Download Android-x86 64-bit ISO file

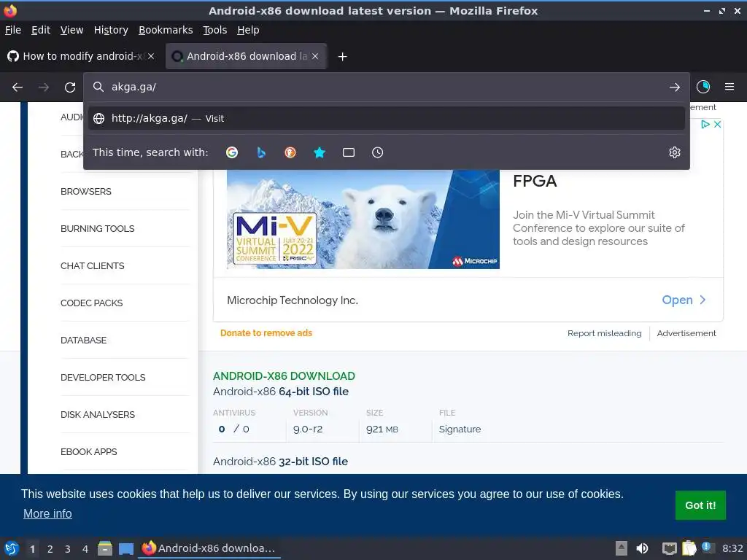[x=281, y=392]
